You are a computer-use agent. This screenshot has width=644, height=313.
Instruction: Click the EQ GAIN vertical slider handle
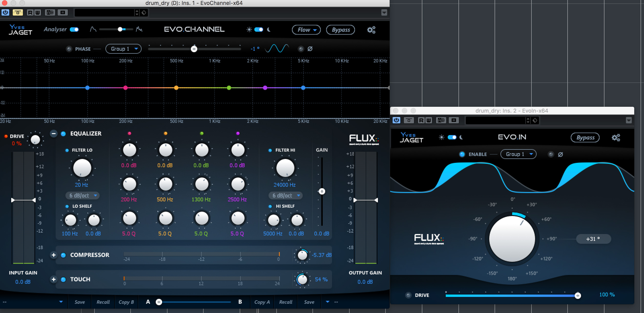[x=322, y=191]
